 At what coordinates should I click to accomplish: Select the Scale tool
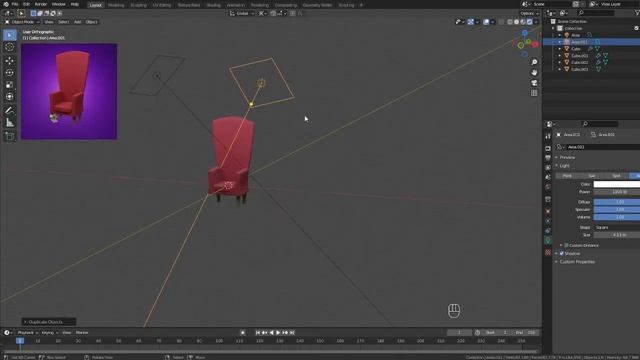(9, 85)
